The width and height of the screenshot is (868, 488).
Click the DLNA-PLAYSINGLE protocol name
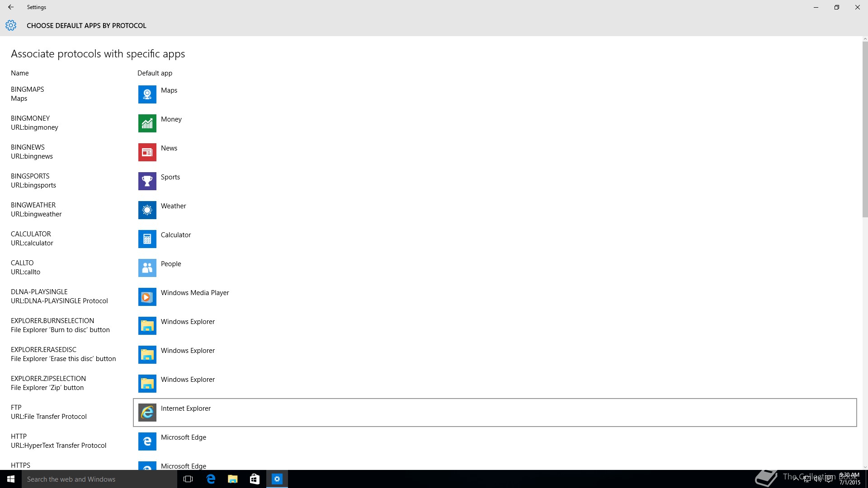[x=39, y=292]
